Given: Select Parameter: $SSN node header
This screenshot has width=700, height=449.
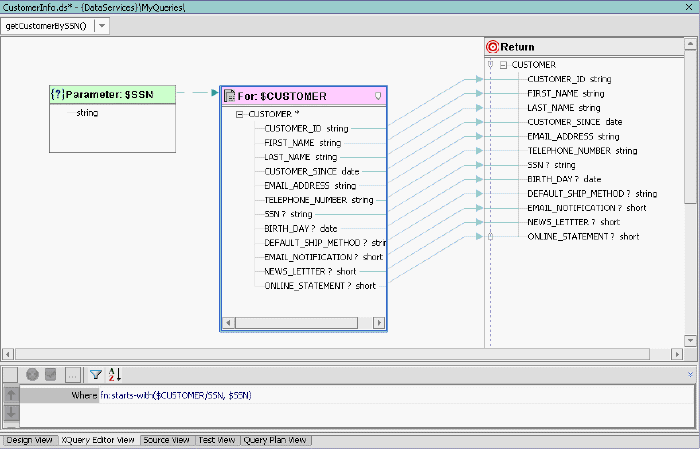Looking at the screenshot, I should [x=112, y=95].
